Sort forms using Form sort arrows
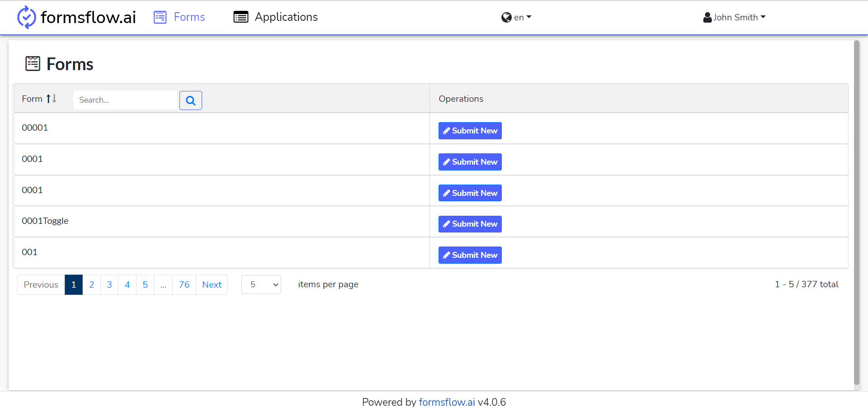Screen dimensions: 868x408 pos(52,99)
